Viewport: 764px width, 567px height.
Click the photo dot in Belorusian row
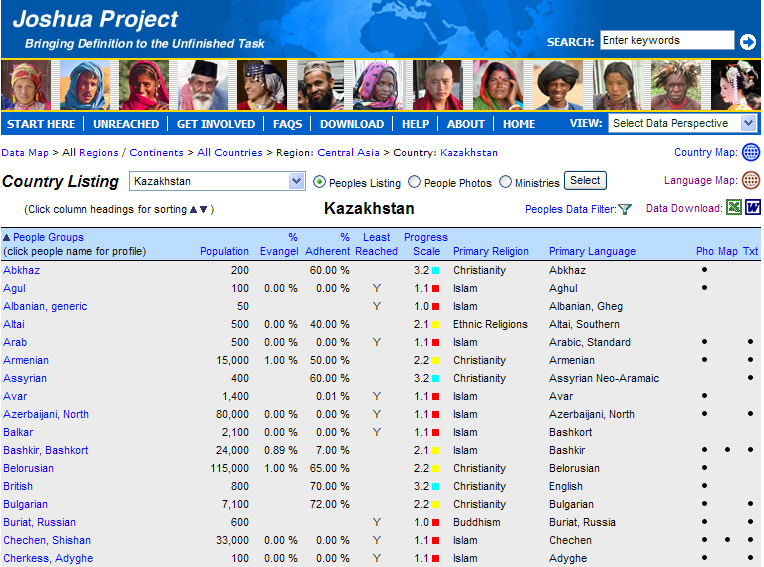point(704,468)
